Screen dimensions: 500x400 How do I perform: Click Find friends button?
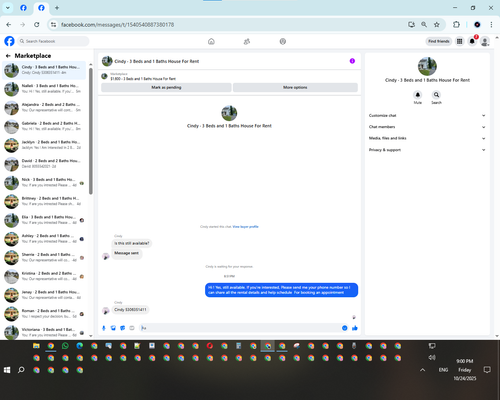coord(439,41)
